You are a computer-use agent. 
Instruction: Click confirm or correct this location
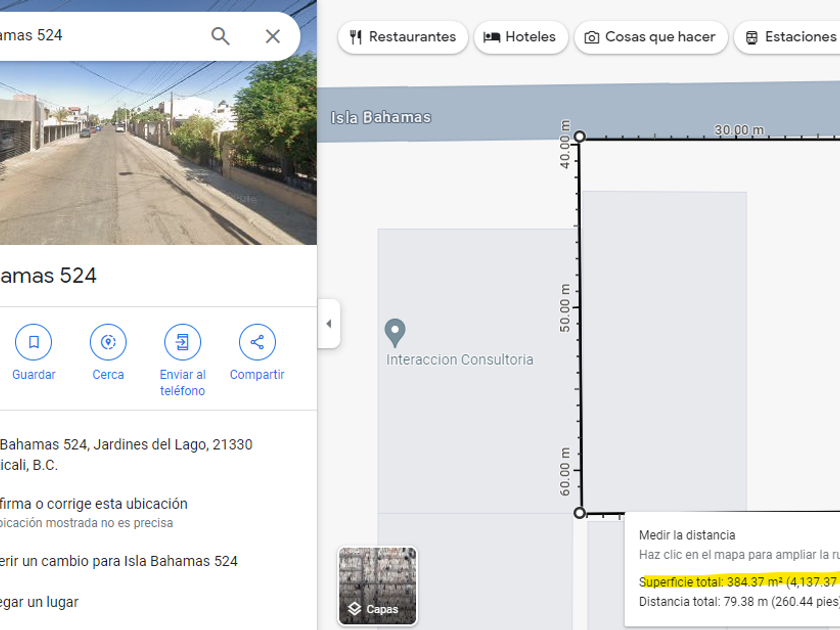point(94,504)
